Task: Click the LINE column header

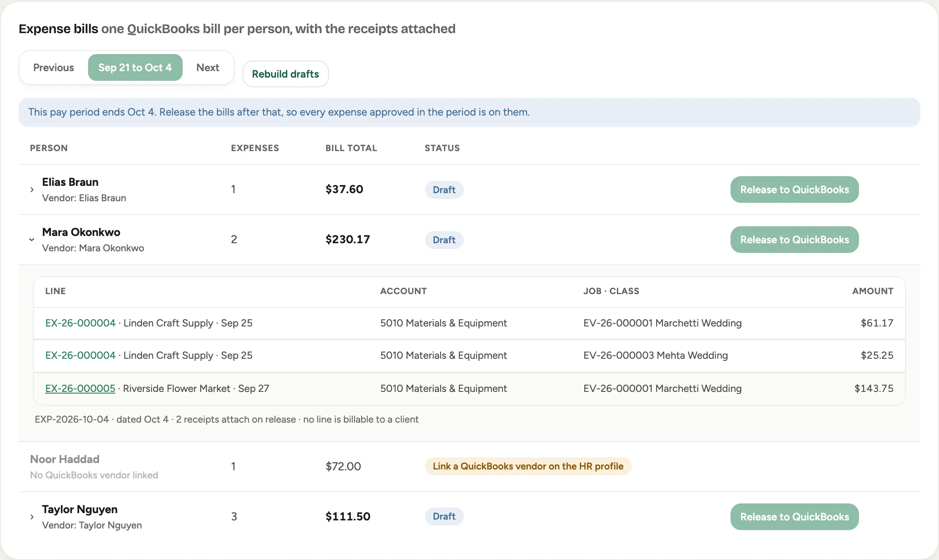Action: point(55,291)
